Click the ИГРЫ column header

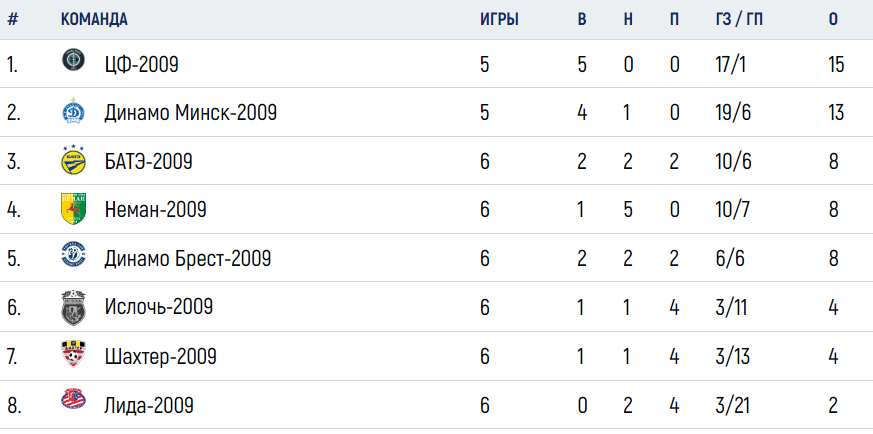(x=499, y=19)
